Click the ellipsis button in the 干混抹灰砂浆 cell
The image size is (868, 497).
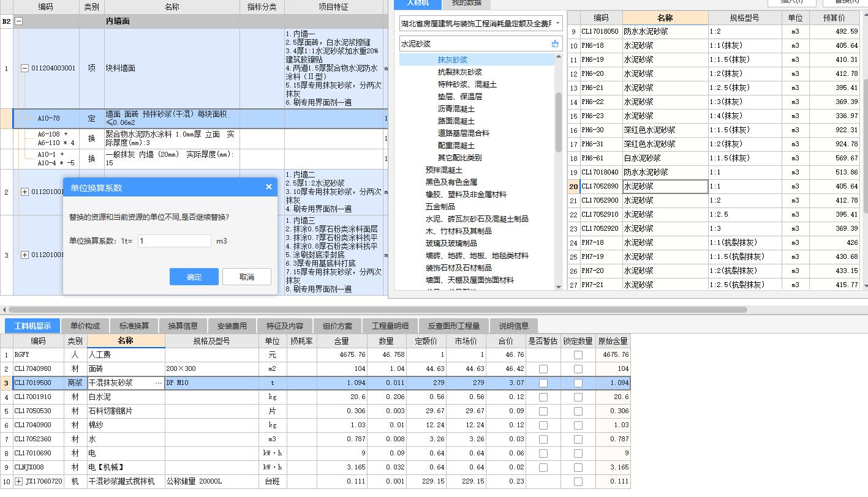click(x=159, y=383)
